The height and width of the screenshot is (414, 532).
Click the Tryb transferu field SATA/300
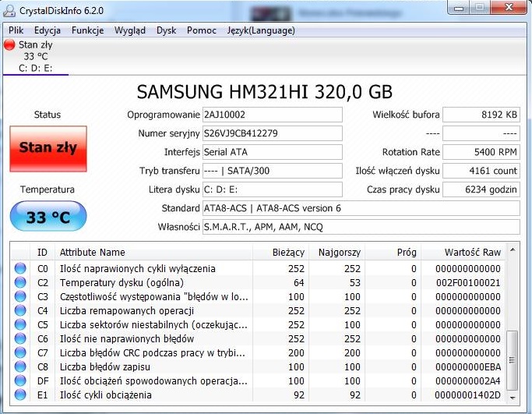tap(272, 171)
